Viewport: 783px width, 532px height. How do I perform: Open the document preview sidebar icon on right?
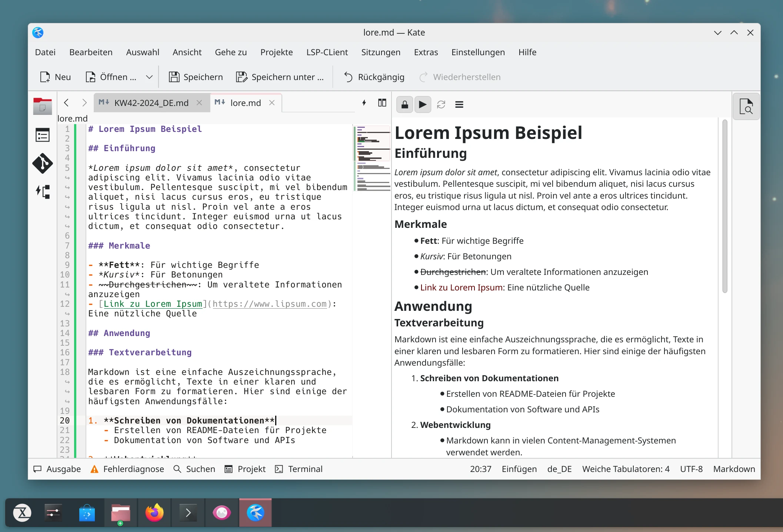[746, 106]
